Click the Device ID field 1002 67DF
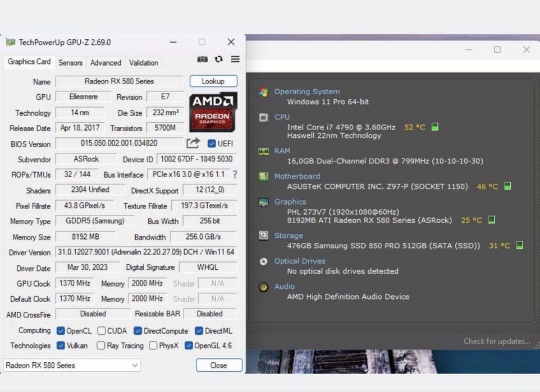 [x=196, y=159]
